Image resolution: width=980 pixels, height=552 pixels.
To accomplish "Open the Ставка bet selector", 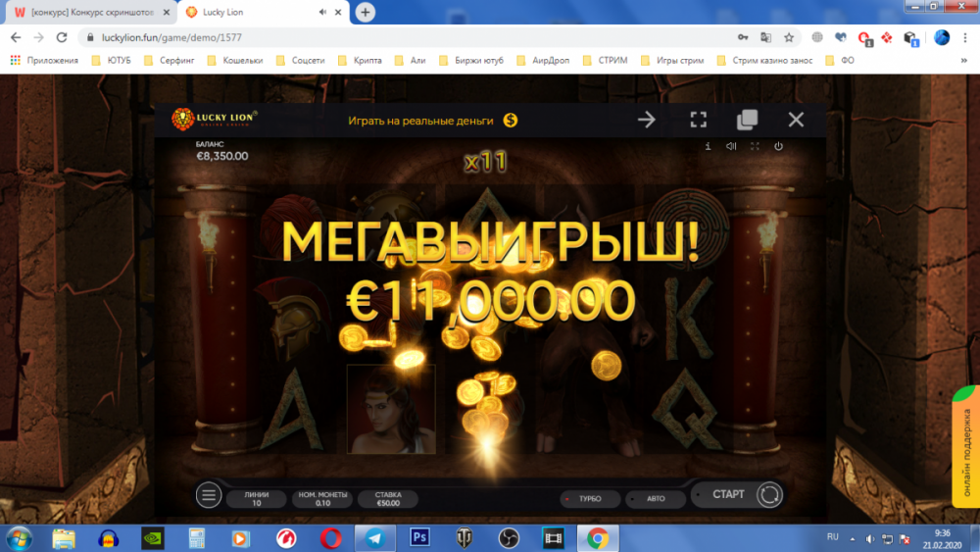I will [x=388, y=498].
